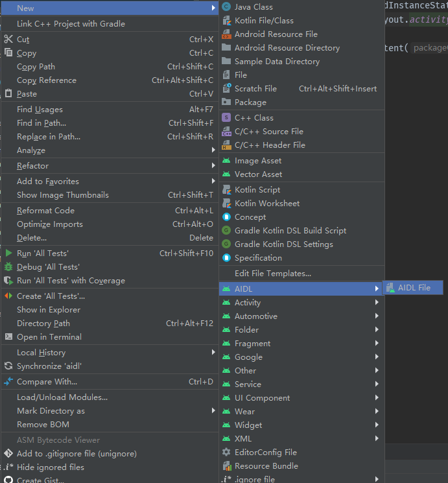The width and height of the screenshot is (448, 483).
Task: Click the Sample Data Directory folder icon
Action: [x=226, y=61]
